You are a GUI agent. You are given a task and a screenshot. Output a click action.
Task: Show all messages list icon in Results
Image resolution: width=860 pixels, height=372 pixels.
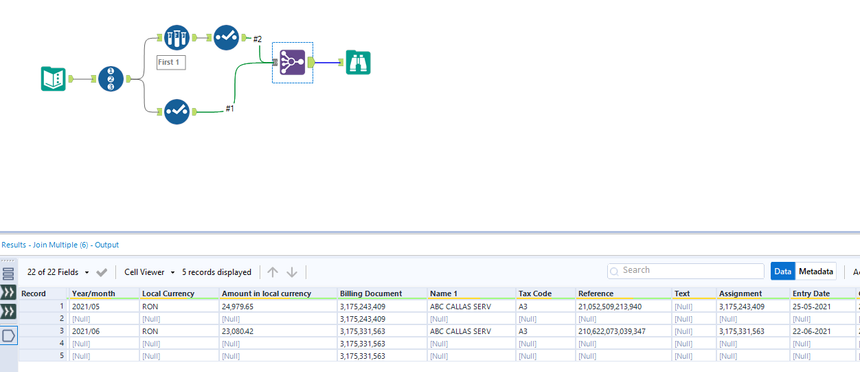pos(8,273)
